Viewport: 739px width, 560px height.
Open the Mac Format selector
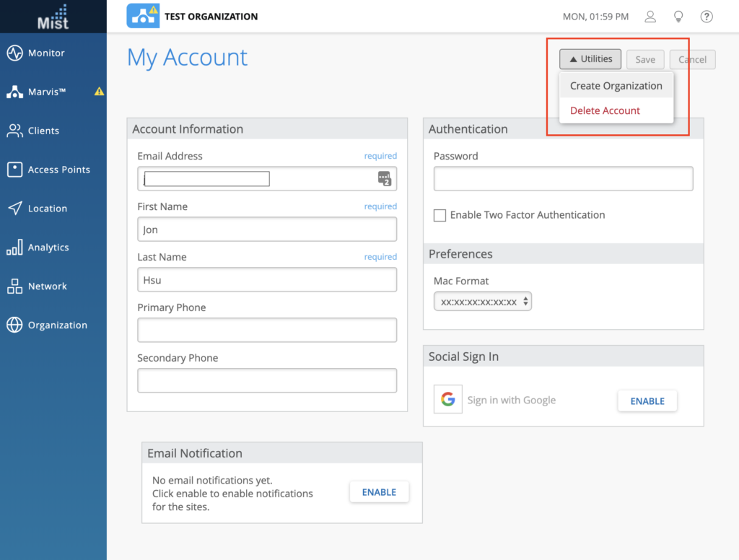coord(482,301)
